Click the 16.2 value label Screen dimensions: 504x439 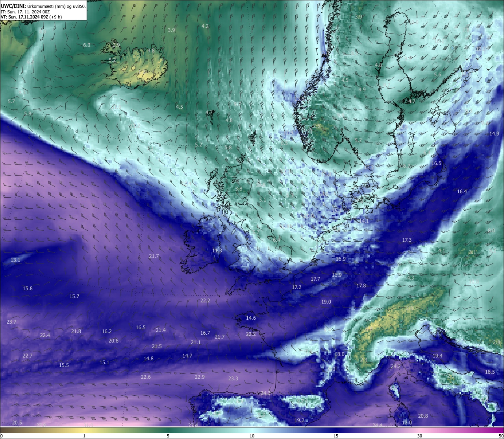pos(107,332)
